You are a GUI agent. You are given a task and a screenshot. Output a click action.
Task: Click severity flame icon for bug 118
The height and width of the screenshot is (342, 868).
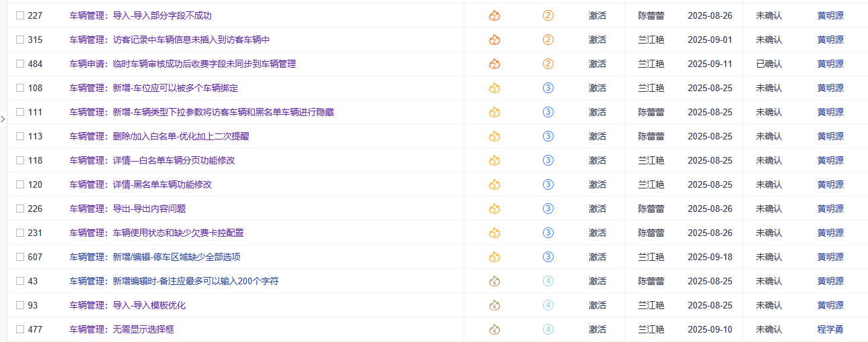click(495, 160)
